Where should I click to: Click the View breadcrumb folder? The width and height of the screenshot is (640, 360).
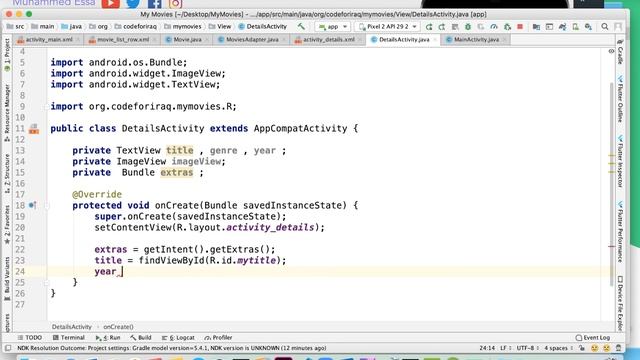coord(220,27)
